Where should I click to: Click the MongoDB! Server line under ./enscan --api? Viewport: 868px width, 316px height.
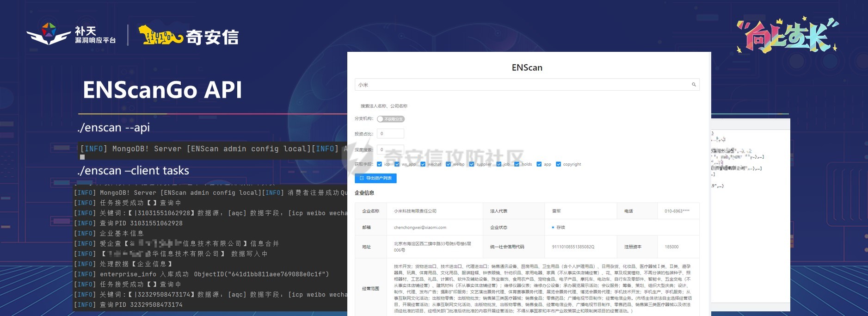tap(214, 149)
